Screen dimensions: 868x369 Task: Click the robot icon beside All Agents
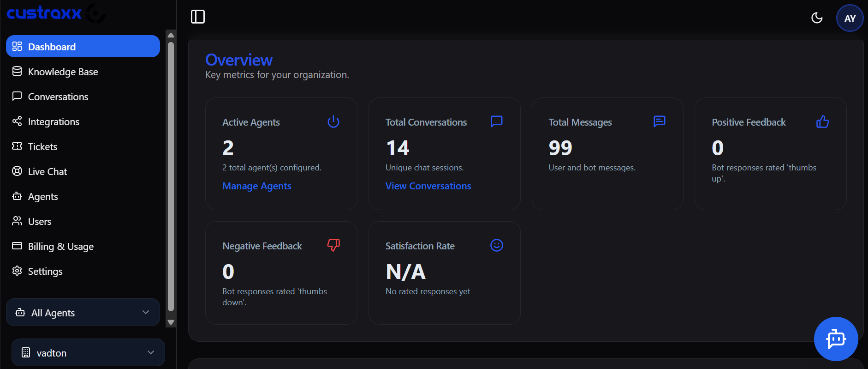pyautogui.click(x=20, y=313)
